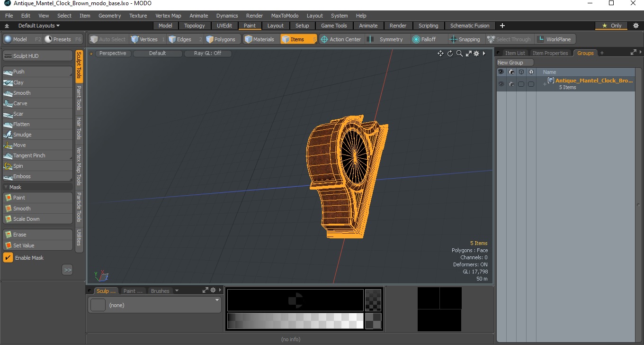Toggle the Only star button
This screenshot has width=644, height=345.
coord(611,26)
